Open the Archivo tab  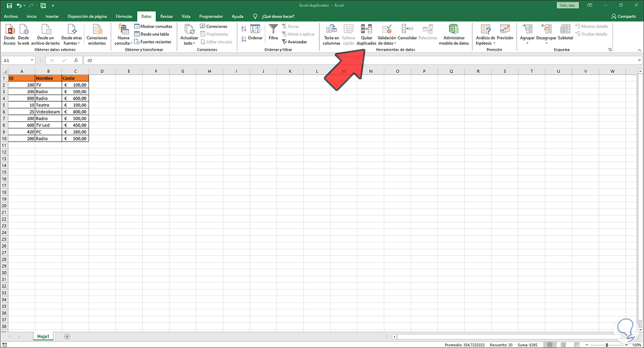pos(11,16)
